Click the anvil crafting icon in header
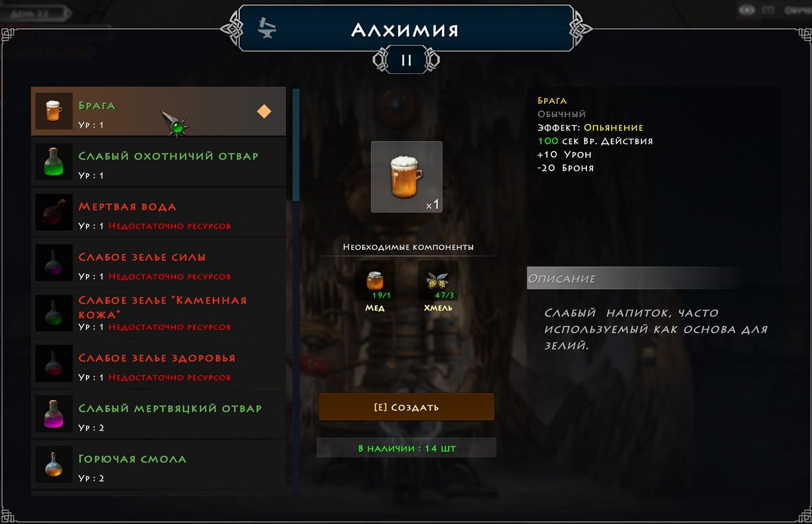This screenshot has height=524, width=812. click(267, 28)
